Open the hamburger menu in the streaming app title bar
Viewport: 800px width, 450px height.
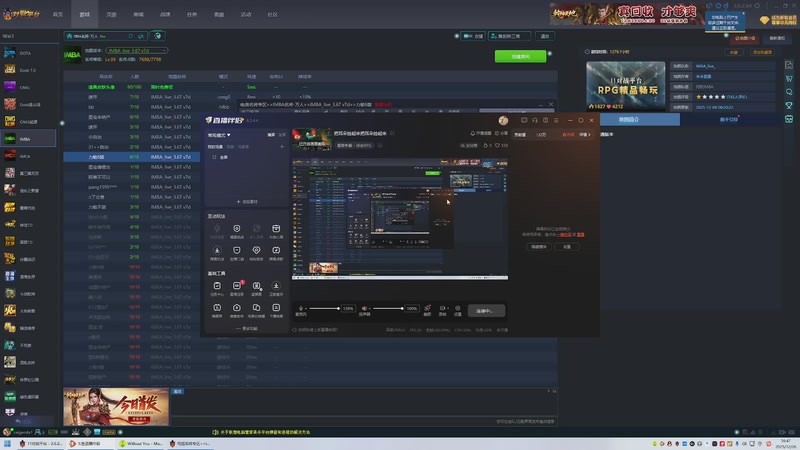pos(556,120)
